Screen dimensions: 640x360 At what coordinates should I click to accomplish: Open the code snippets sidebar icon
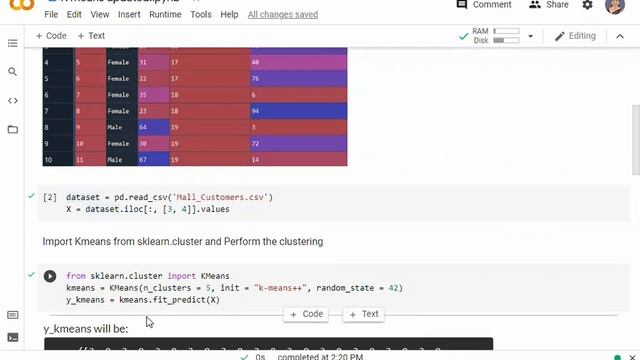13,101
